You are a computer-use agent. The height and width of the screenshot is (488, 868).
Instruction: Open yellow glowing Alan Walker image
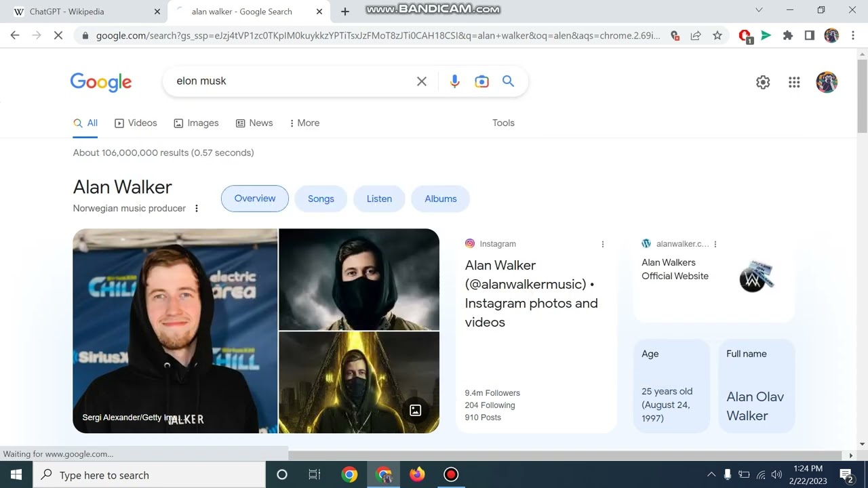pos(359,382)
